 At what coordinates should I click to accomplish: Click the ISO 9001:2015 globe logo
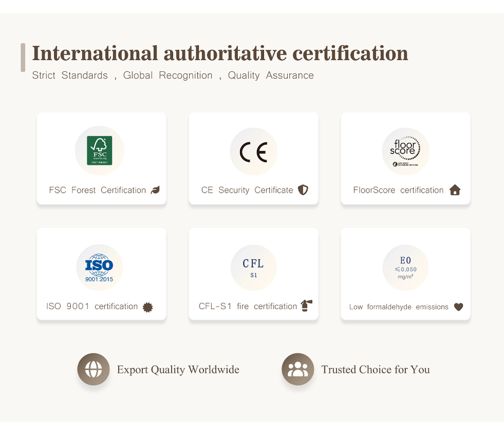(99, 268)
